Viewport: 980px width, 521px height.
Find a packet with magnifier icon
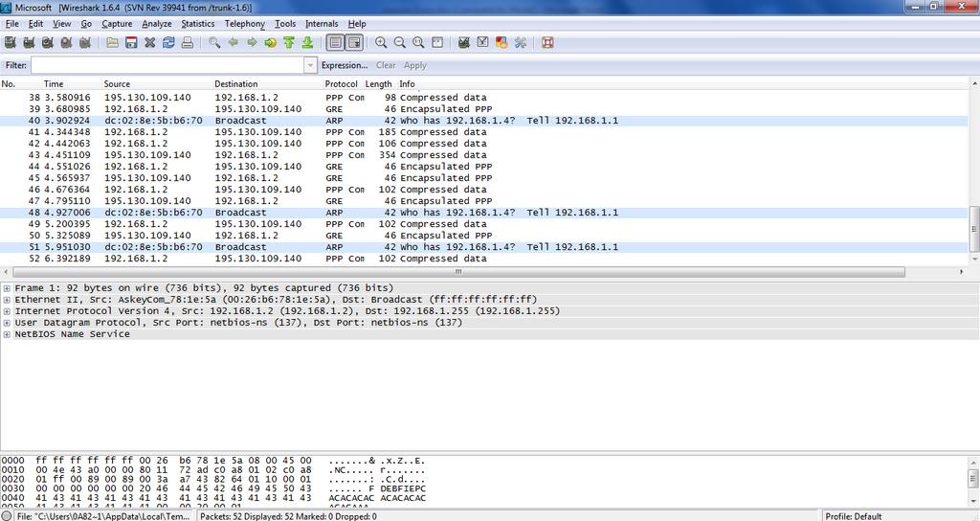coord(214,42)
